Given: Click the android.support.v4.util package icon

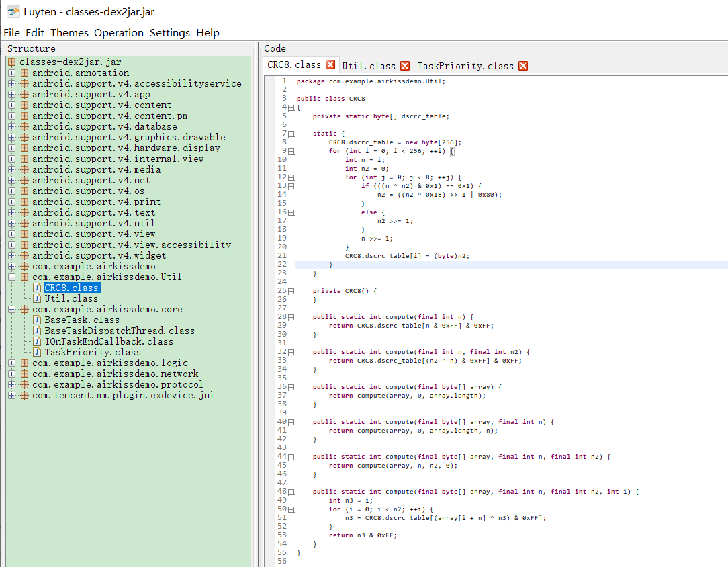Looking at the screenshot, I should [x=24, y=223].
